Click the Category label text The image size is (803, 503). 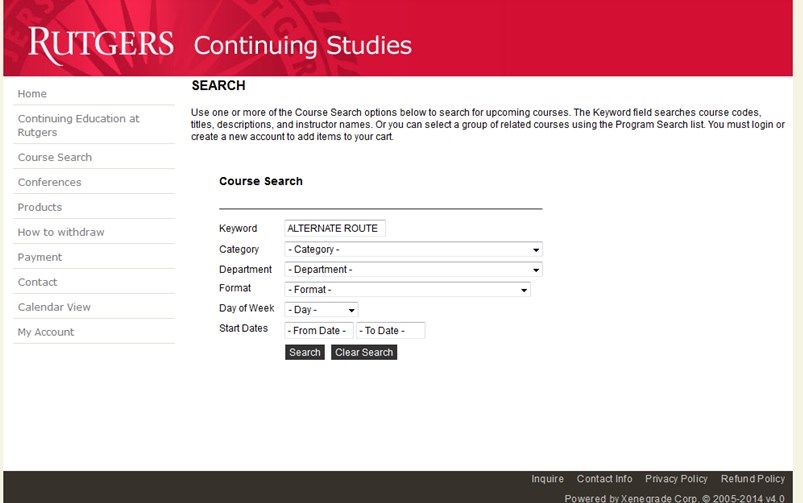pyautogui.click(x=239, y=249)
